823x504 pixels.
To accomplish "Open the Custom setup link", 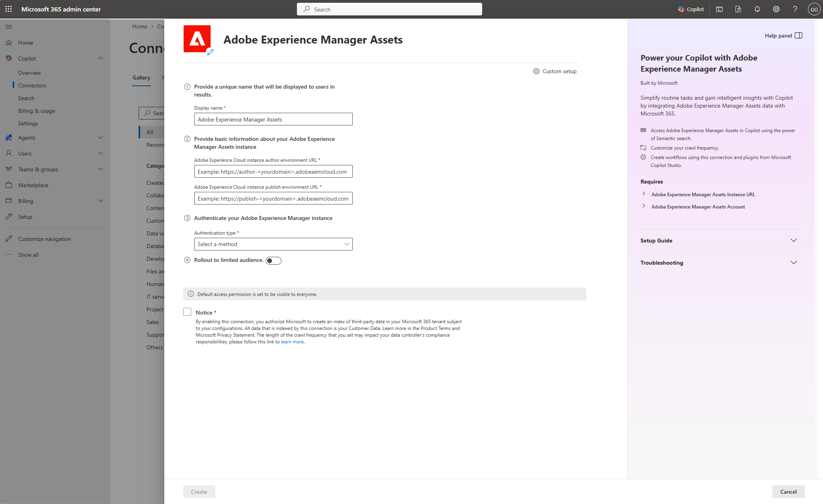I will pos(555,71).
